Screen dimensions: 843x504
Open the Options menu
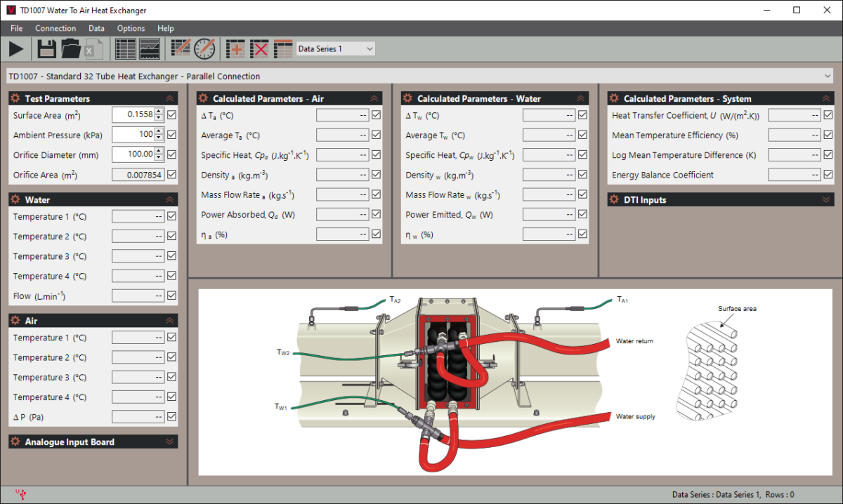point(131,28)
